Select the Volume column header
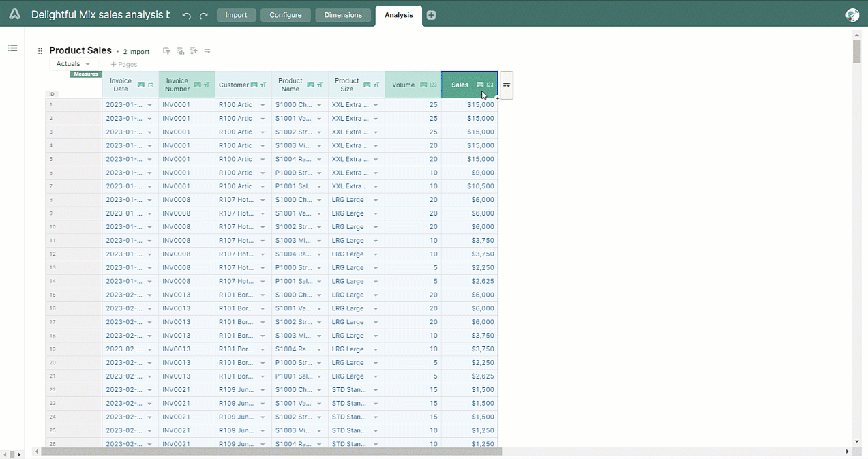This screenshot has width=868, height=459. (x=413, y=85)
